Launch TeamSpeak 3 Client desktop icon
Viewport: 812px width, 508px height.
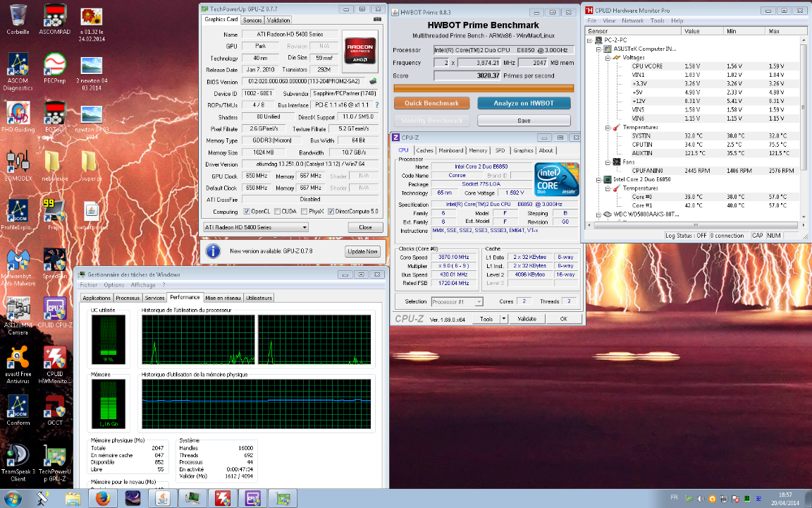coord(18,462)
